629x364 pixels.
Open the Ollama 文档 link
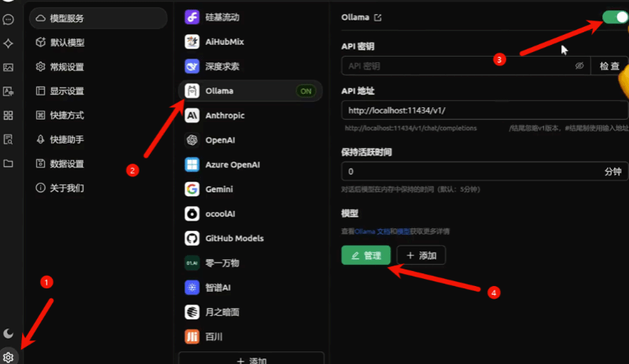click(x=372, y=232)
